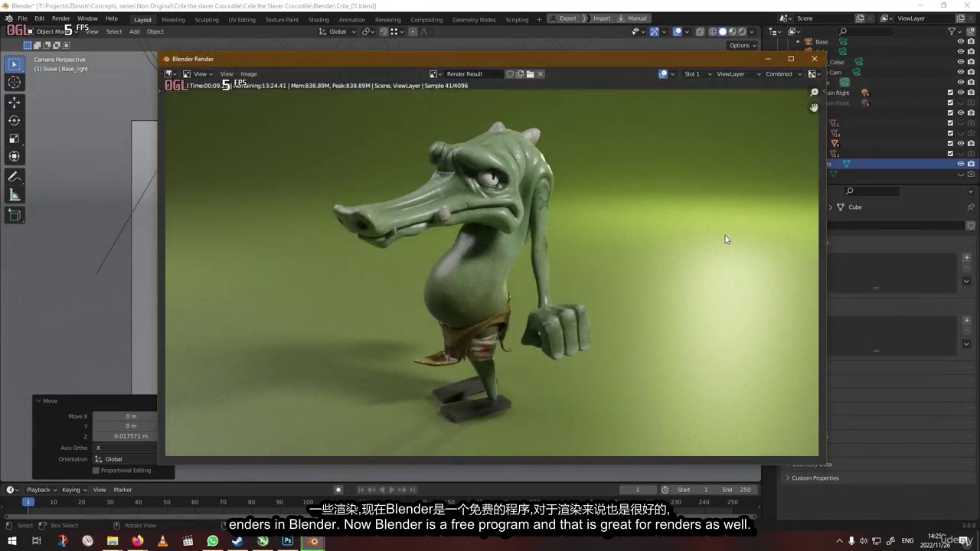Select the Add Cube tool

(x=14, y=216)
